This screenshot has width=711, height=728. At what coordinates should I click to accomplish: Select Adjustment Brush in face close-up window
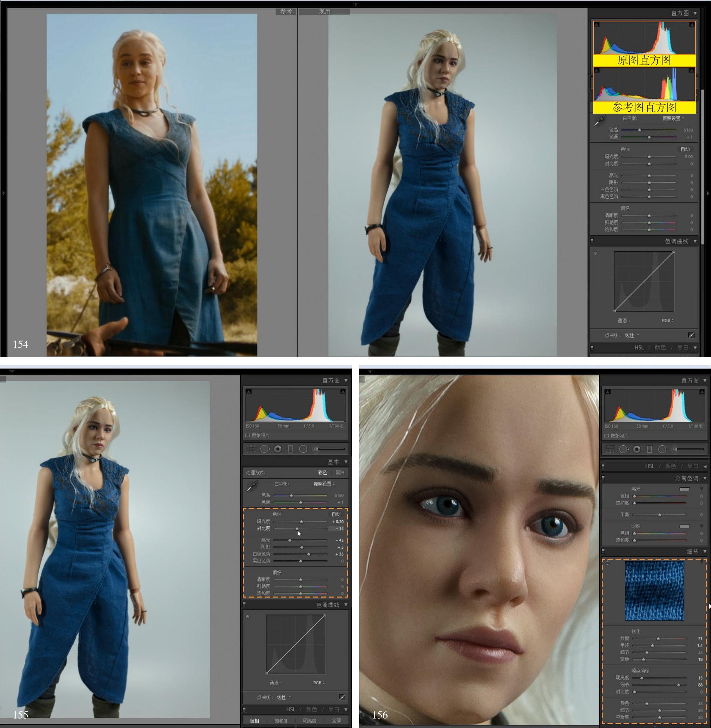pos(688,449)
